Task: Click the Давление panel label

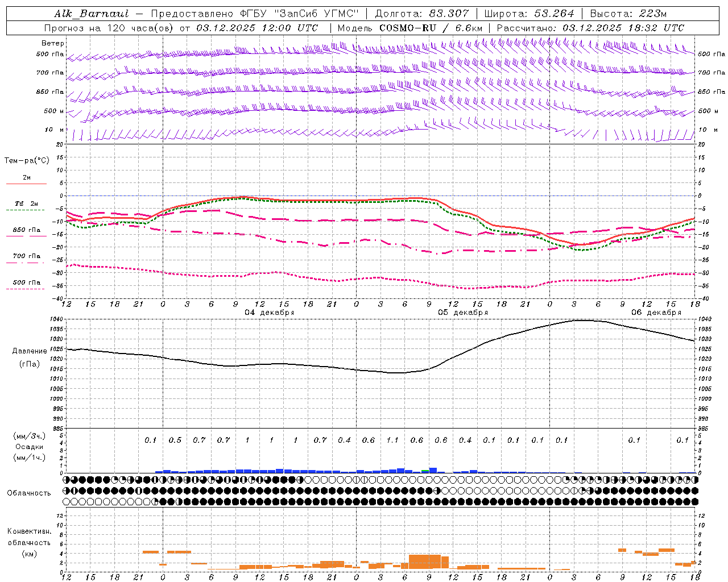Action: [30, 351]
